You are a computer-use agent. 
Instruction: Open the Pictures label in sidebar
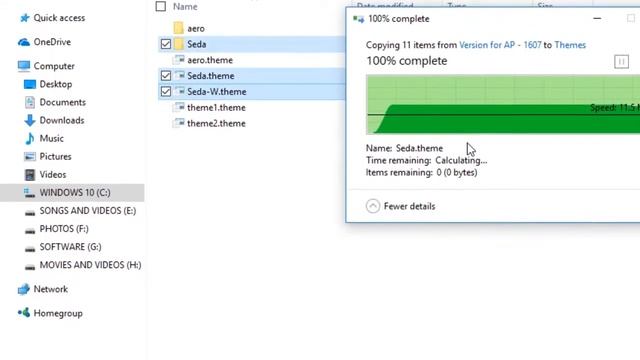56,156
